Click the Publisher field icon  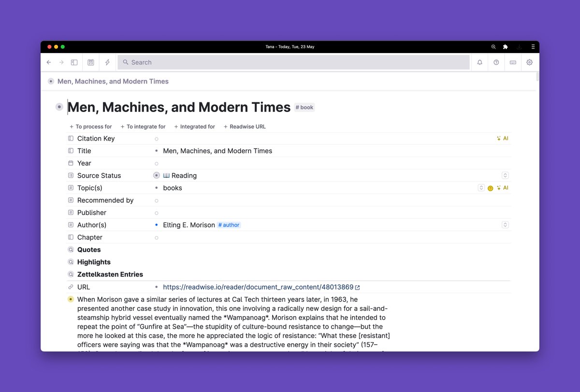[x=71, y=212]
